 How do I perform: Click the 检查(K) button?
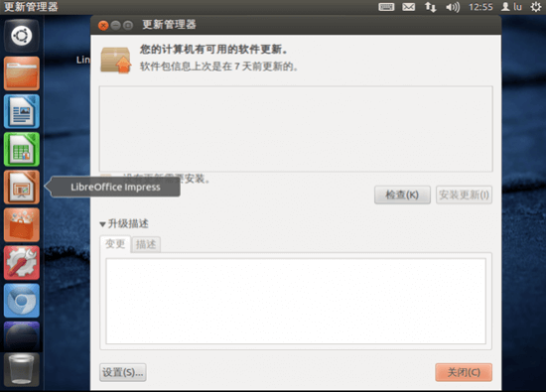click(402, 195)
